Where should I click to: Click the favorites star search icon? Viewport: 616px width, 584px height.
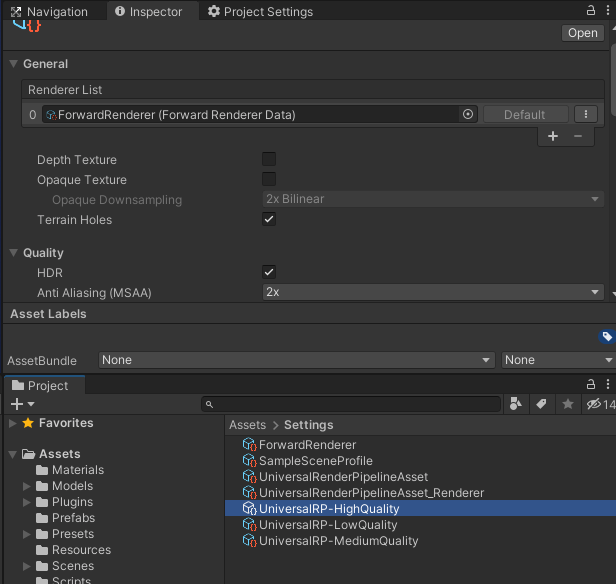567,404
